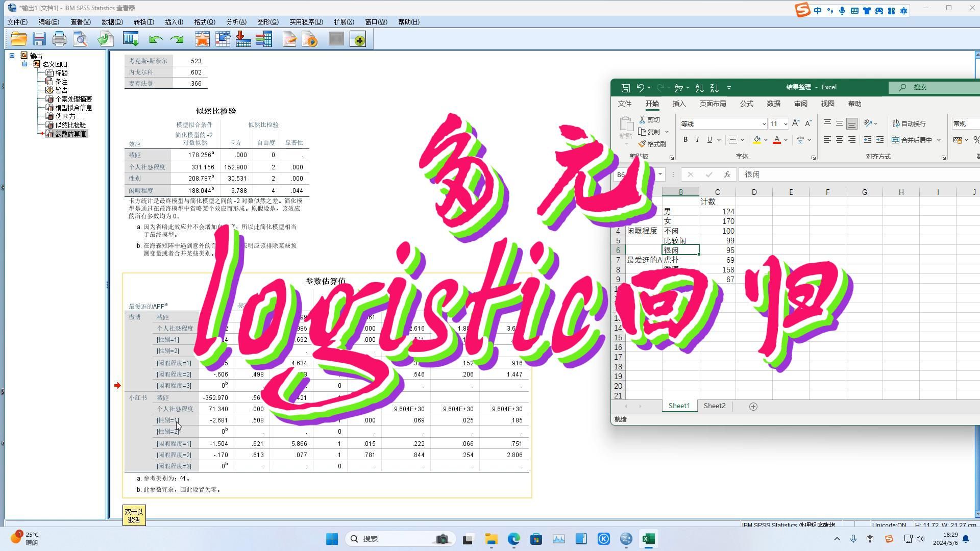Activate the Format Painter in Excel
This screenshot has width=980, height=551.
(652, 144)
